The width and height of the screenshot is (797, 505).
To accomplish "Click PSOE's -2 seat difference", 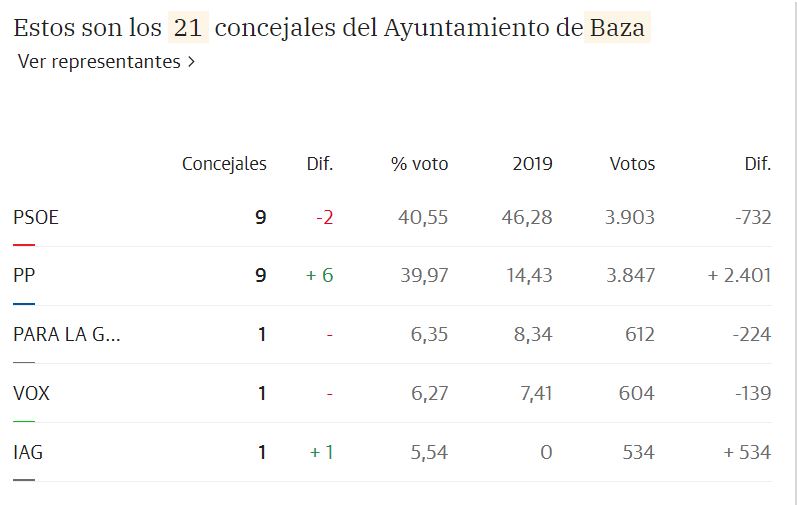I will (x=324, y=217).
